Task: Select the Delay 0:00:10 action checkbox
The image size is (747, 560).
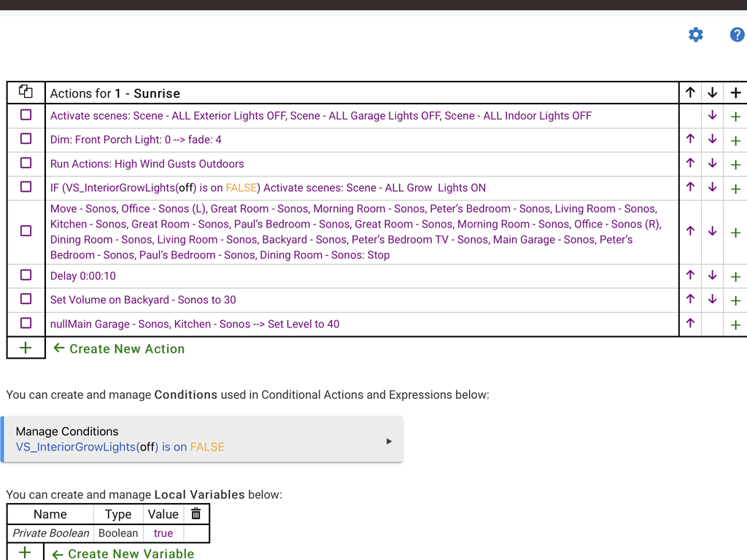Action: 26,276
